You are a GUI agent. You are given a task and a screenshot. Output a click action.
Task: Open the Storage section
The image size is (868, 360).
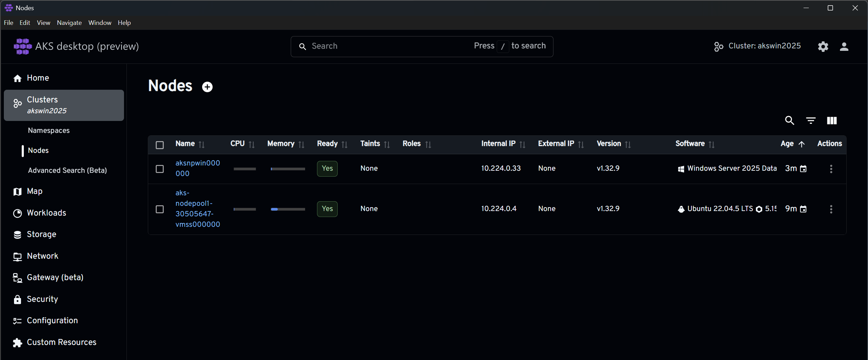[x=41, y=234]
